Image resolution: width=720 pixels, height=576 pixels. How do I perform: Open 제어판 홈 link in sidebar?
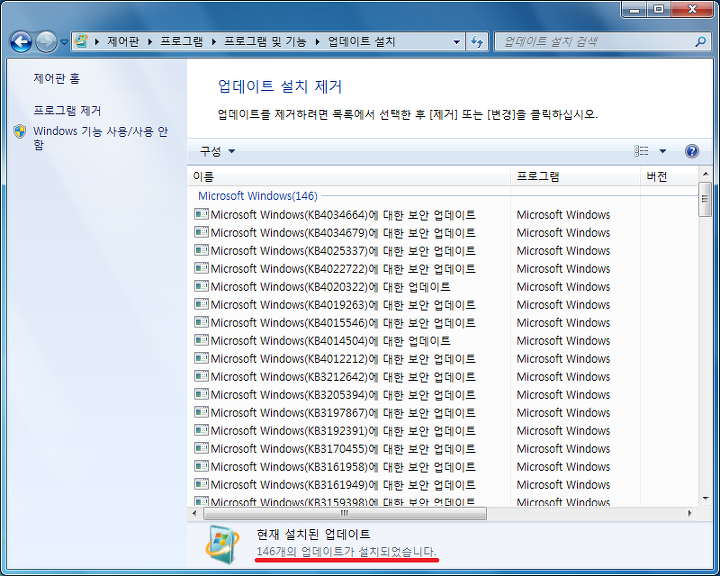(56, 79)
